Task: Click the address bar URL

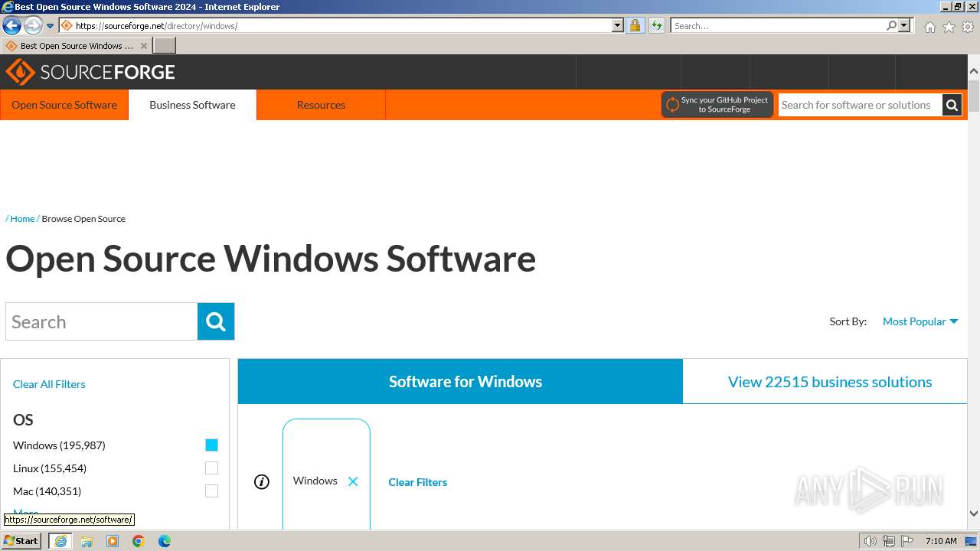Action: tap(156, 26)
